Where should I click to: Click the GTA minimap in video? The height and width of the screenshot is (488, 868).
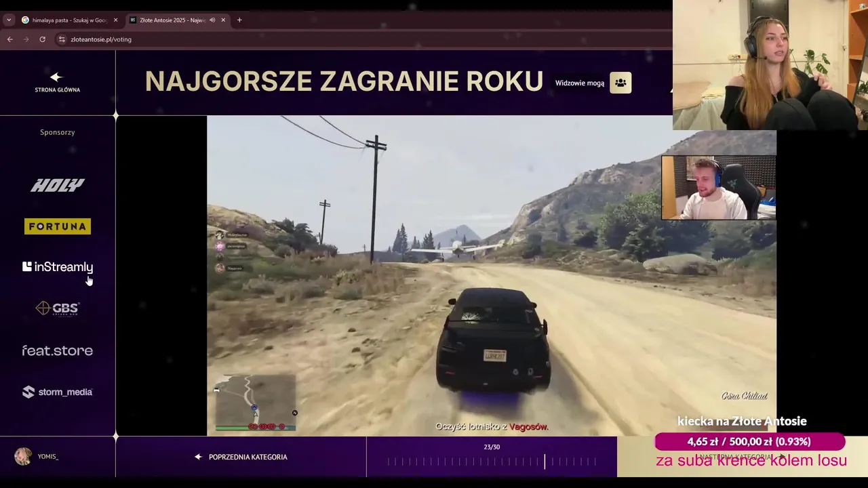(256, 403)
